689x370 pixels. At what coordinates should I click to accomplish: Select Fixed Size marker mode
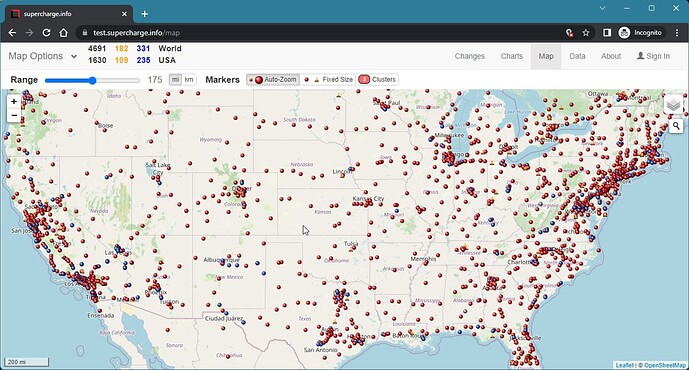pos(328,80)
